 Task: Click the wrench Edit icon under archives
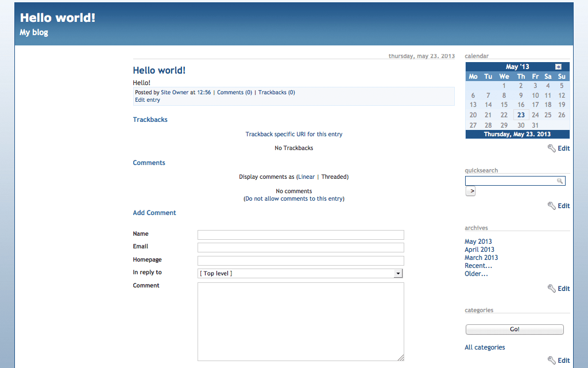[x=552, y=289]
